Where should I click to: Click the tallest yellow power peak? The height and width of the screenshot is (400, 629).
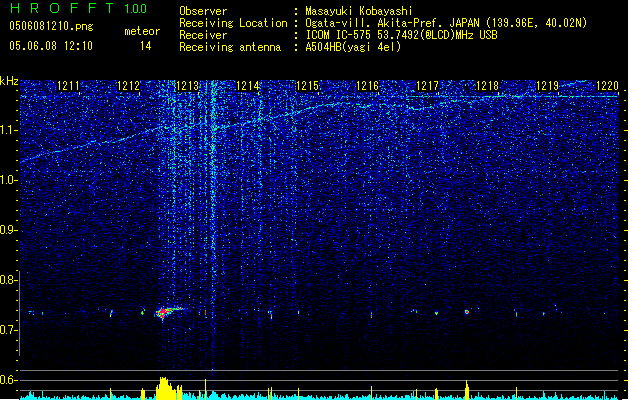163,388
